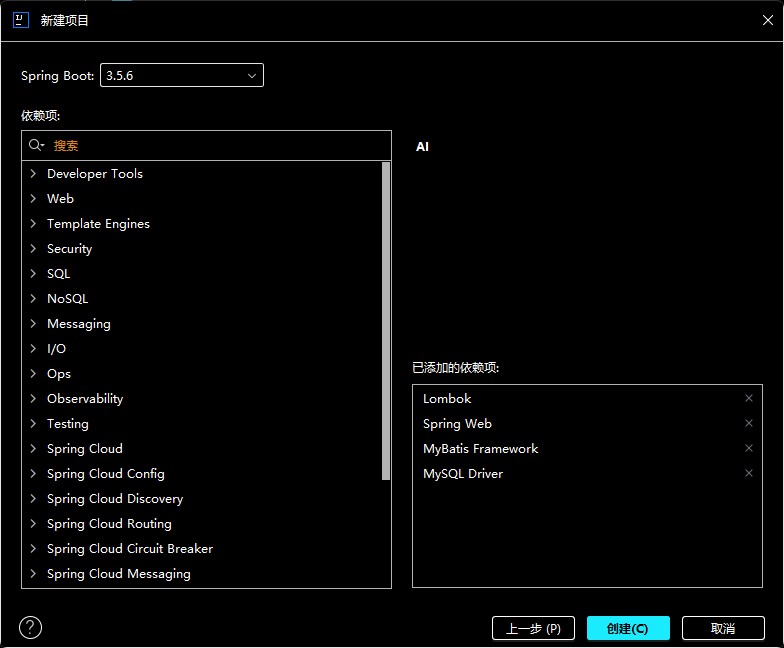
Task: Select Lombok in added dependencies
Action: click(x=587, y=398)
